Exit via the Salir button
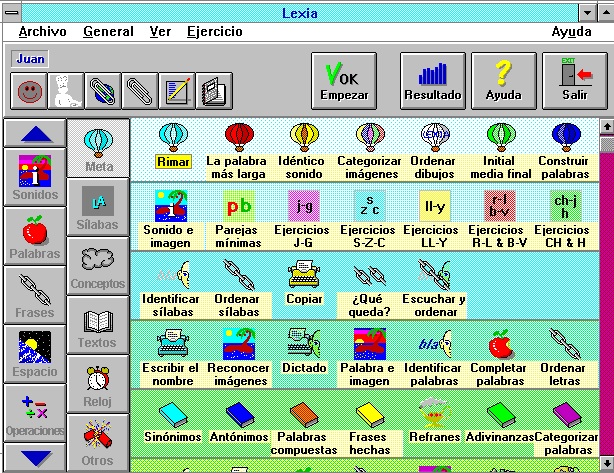The image size is (614, 473). point(575,81)
